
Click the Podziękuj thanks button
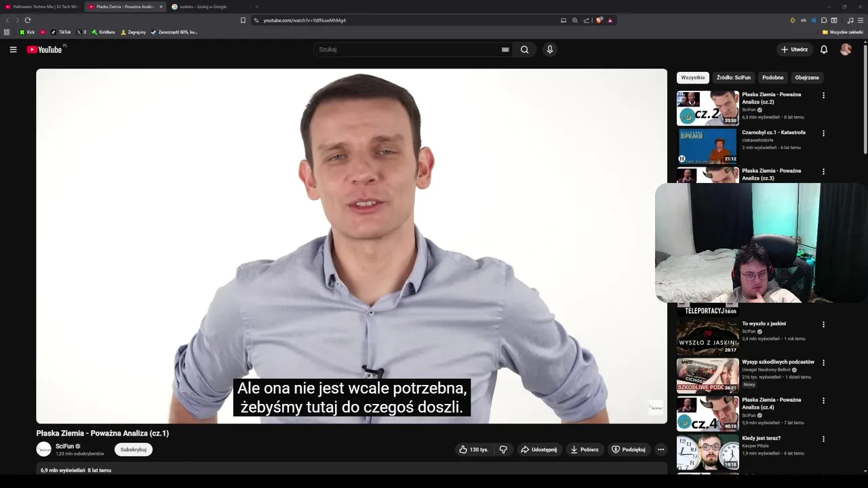pyautogui.click(x=629, y=449)
